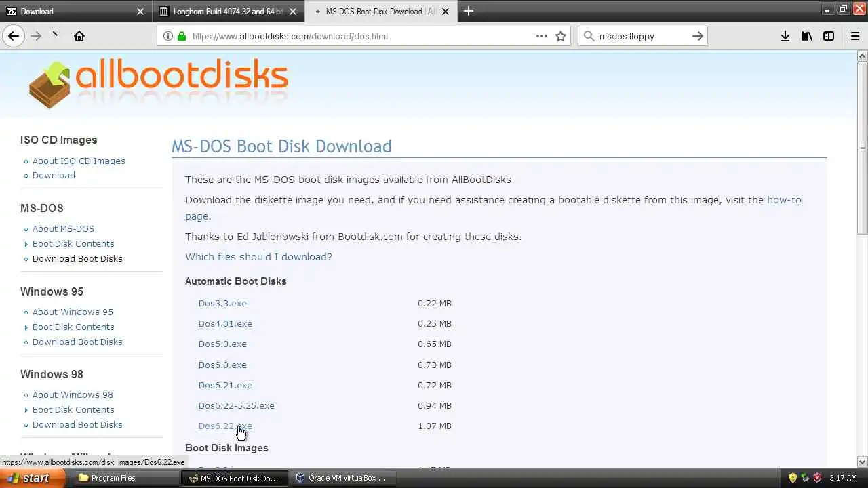This screenshot has width=868, height=488.
Task: Open page actions three-dots menu
Action: pyautogui.click(x=542, y=36)
